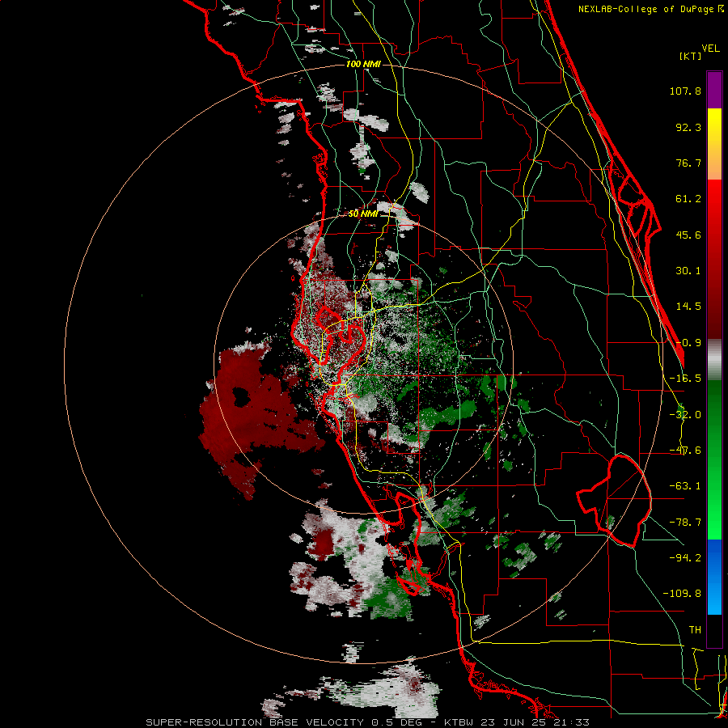Click the 107.8 legend value
The image size is (728, 728).
[685, 91]
